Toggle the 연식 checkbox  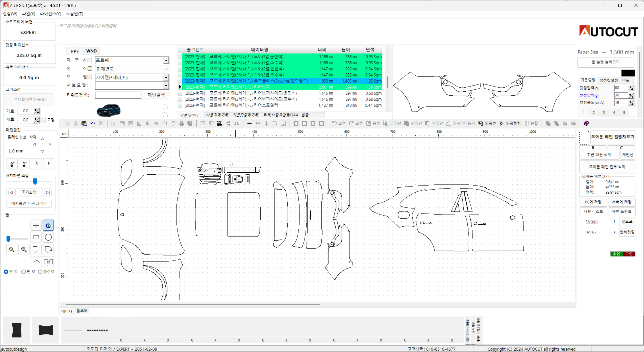pyautogui.click(x=90, y=68)
